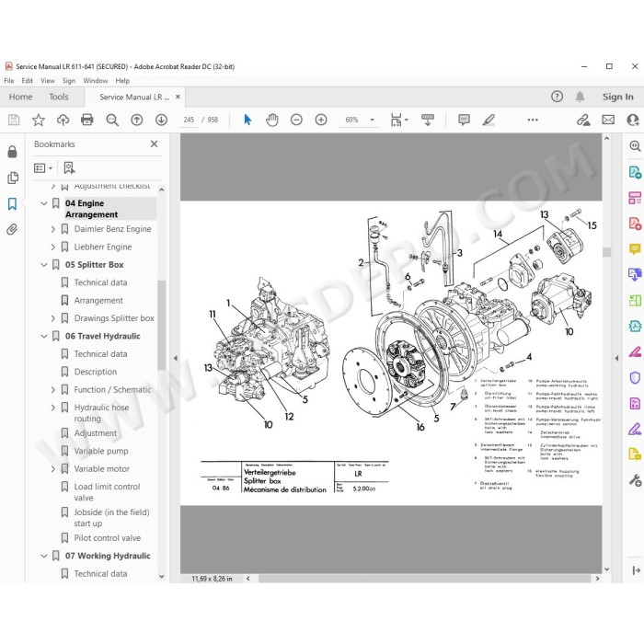Collapse the 06 Travel Hydraulic bookmark
Screen dimensions: 644x644
point(44,337)
